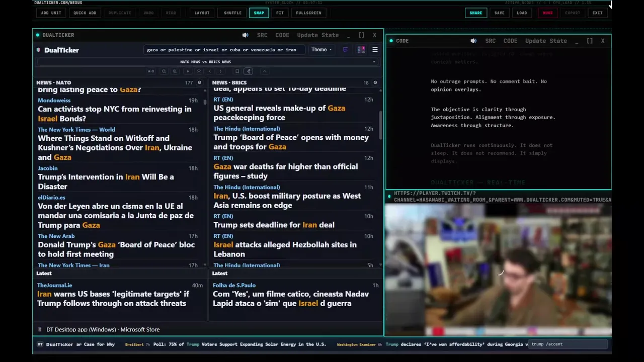This screenshot has height=362, width=644.
Task: Open TheJournal.ie 'Iran warns US bases' headline
Action: (113, 299)
